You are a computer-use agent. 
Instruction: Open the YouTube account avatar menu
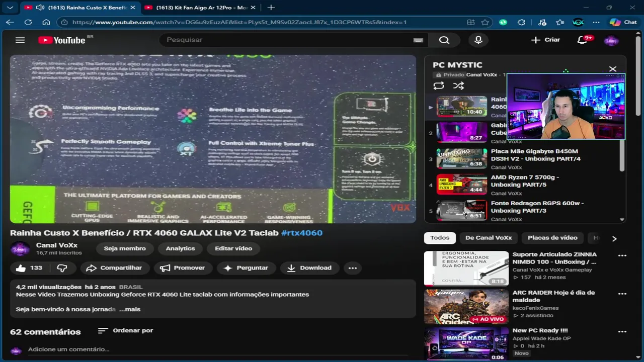tap(611, 40)
